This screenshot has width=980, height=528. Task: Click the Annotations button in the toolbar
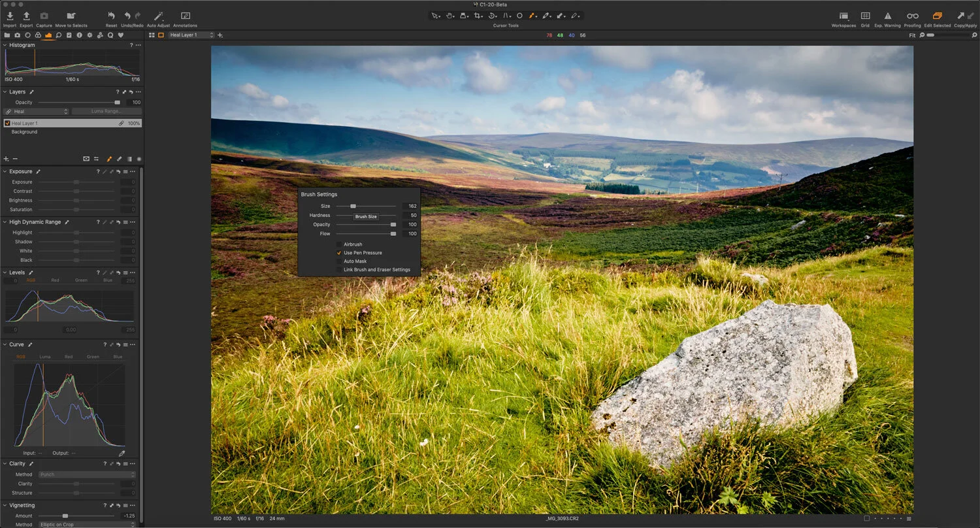[185, 16]
